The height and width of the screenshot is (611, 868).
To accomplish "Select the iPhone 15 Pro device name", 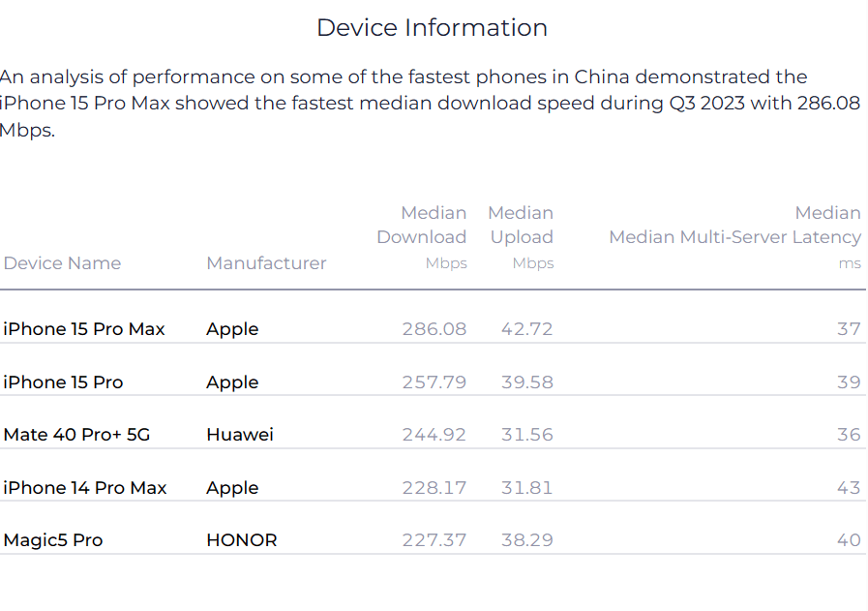I will [x=63, y=382].
